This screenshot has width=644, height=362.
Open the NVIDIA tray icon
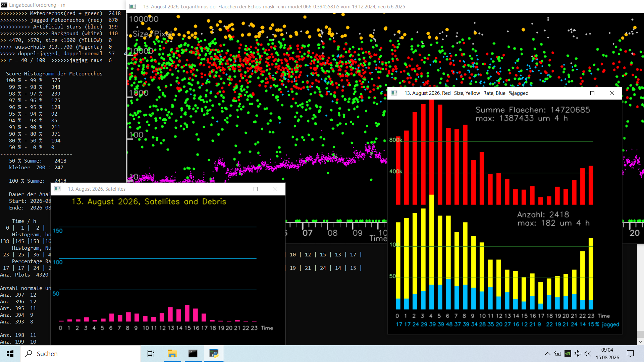pyautogui.click(x=568, y=354)
